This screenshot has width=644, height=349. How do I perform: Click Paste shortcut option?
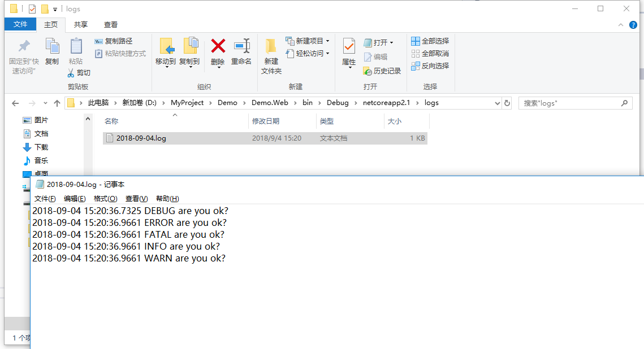click(120, 54)
